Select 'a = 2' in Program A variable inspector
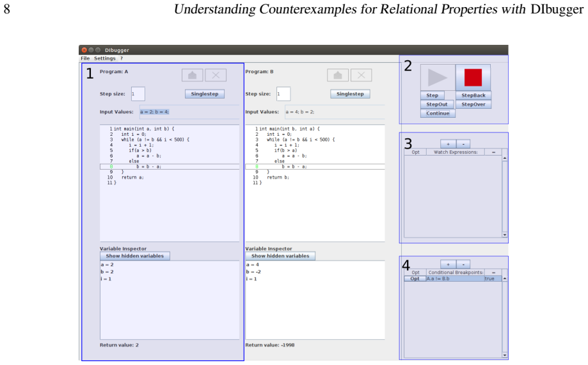The height and width of the screenshot is (365, 588). pyautogui.click(x=107, y=264)
